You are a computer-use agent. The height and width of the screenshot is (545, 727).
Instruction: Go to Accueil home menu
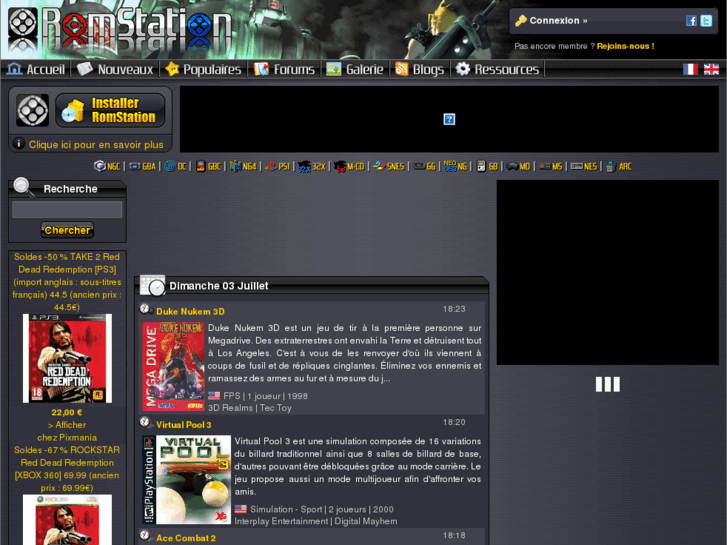click(x=36, y=70)
